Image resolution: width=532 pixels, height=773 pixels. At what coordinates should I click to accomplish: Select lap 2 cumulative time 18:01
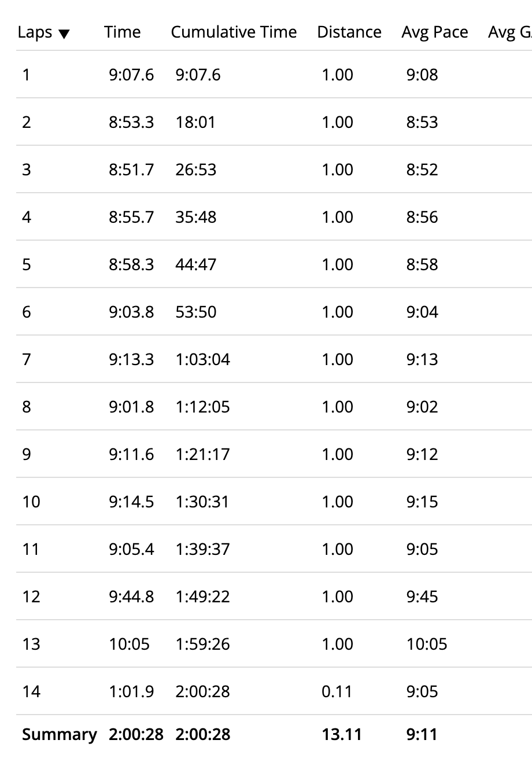(x=195, y=122)
